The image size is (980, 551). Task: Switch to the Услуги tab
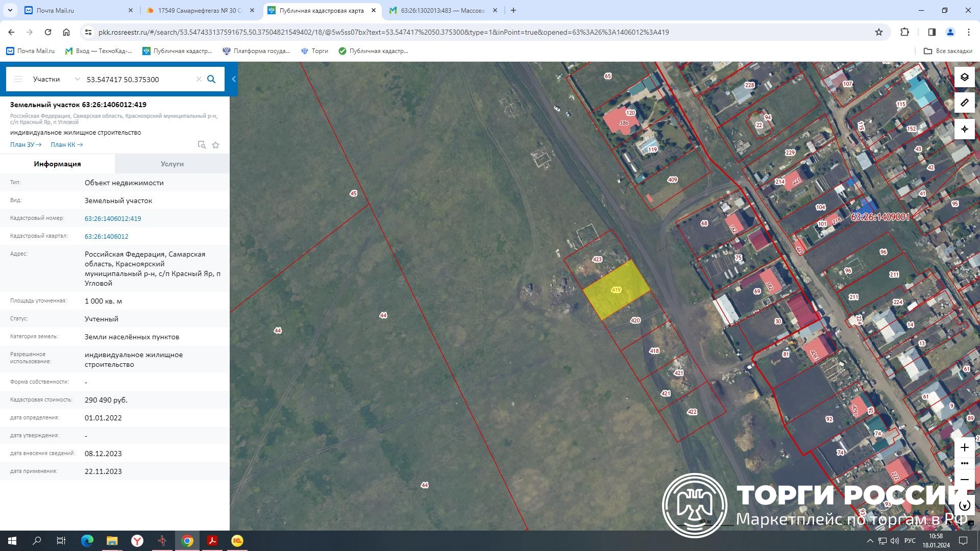[172, 164]
